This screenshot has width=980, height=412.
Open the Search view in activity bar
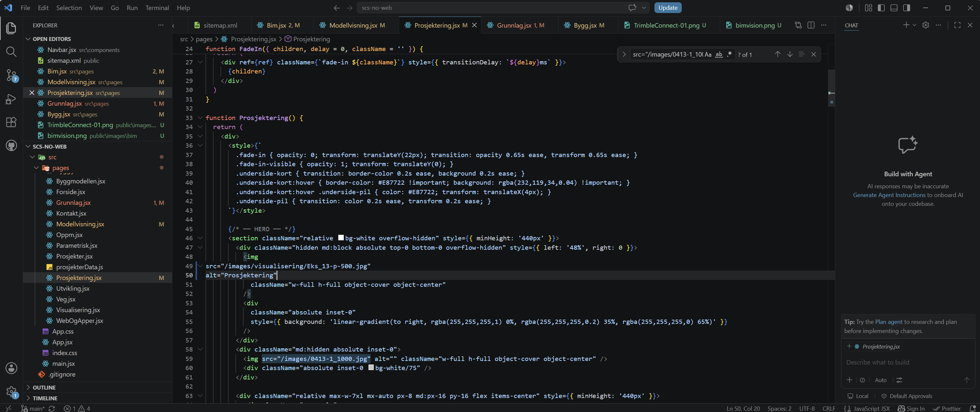pyautogui.click(x=11, y=52)
